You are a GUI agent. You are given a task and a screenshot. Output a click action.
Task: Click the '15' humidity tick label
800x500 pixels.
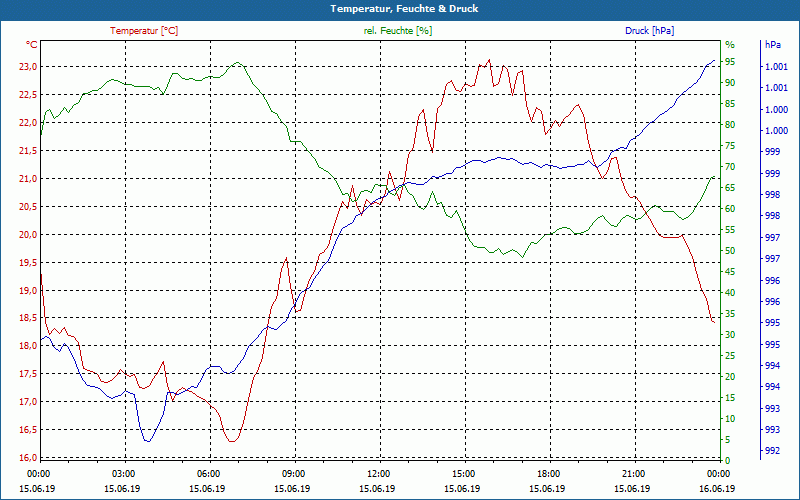coord(730,397)
